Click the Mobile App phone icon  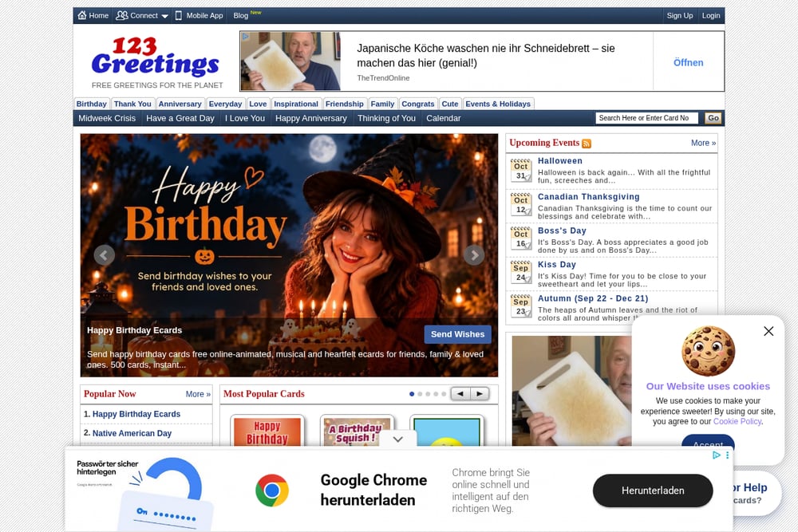(178, 16)
